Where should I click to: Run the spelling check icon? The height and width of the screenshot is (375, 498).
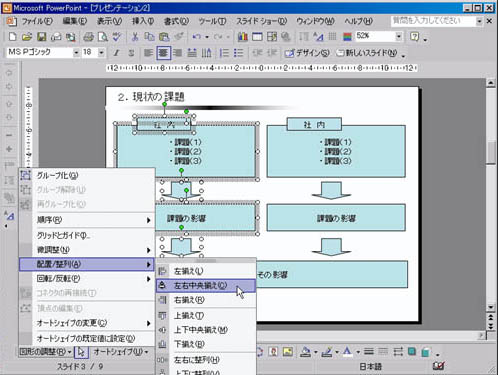click(x=117, y=37)
